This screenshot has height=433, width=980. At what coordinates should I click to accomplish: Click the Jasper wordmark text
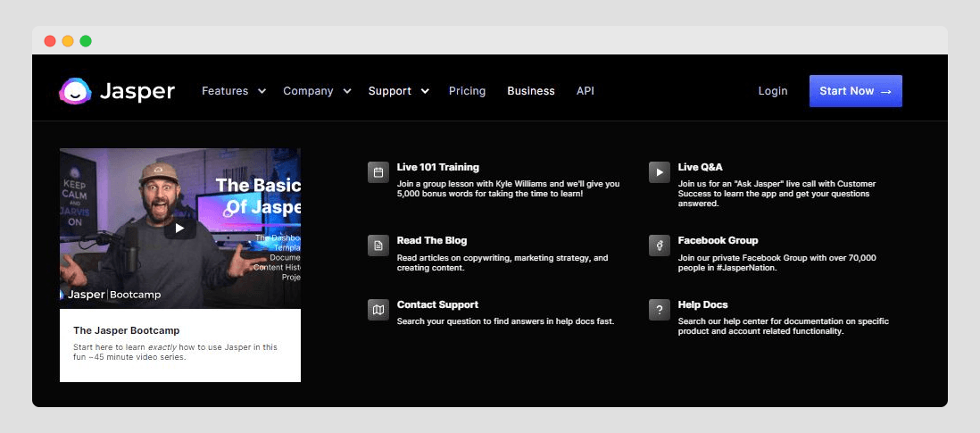(x=137, y=91)
